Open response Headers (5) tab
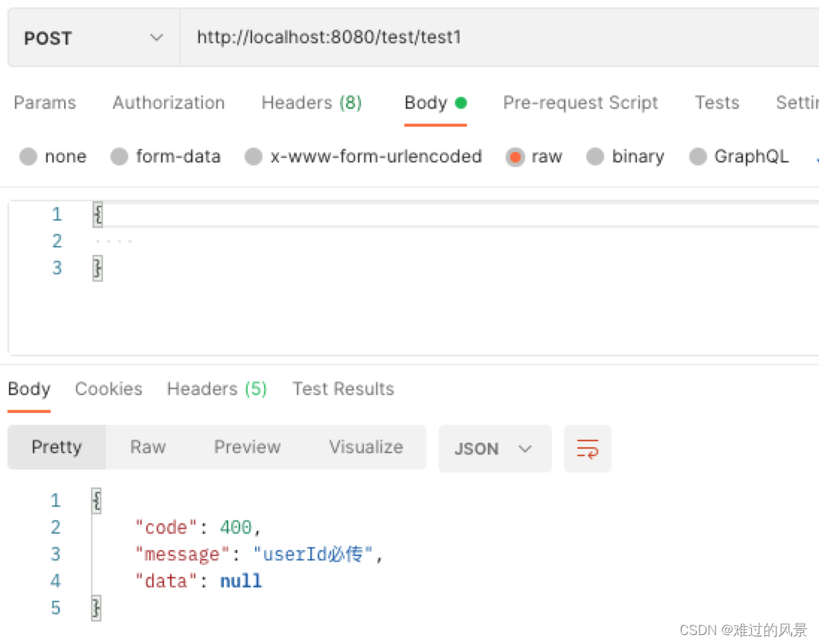 (217, 389)
